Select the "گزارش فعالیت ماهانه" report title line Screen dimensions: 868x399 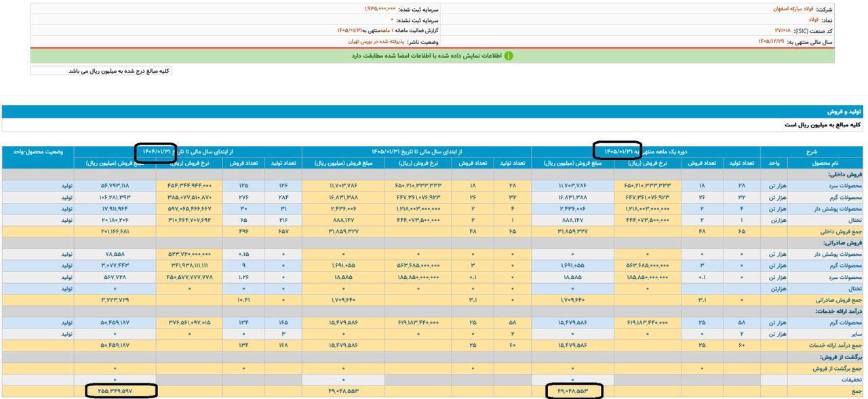click(388, 31)
